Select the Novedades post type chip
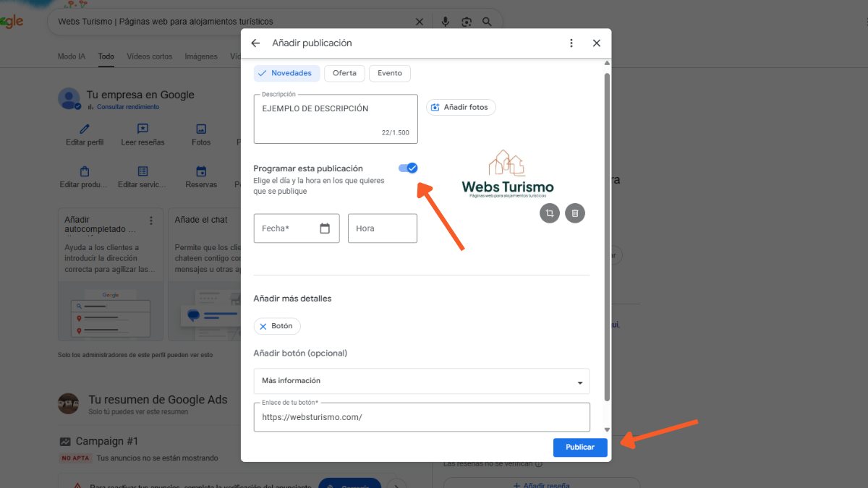This screenshot has width=868, height=488. point(287,73)
